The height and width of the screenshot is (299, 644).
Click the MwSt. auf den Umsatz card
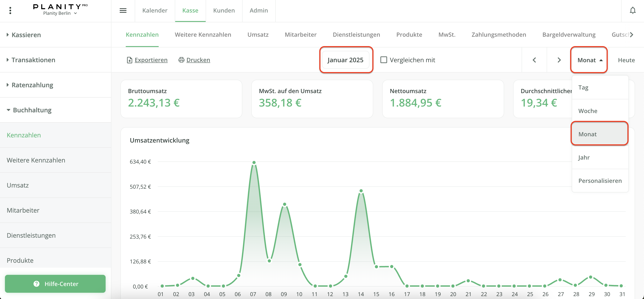pyautogui.click(x=312, y=99)
